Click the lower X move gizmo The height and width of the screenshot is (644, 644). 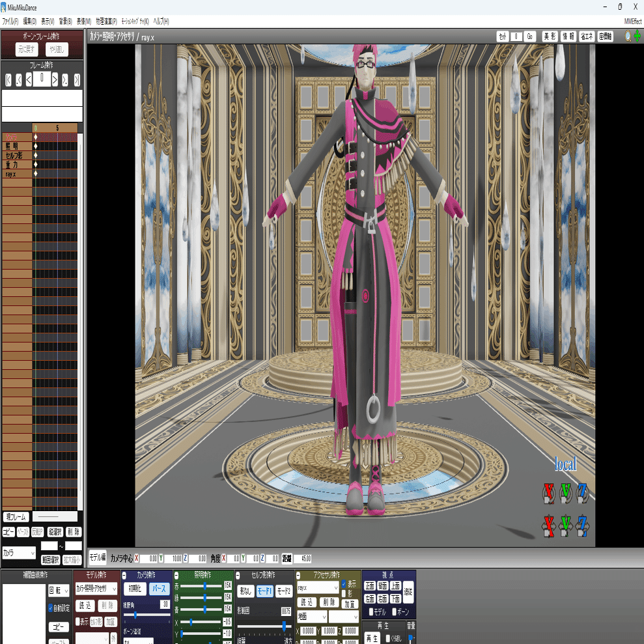[x=549, y=526]
